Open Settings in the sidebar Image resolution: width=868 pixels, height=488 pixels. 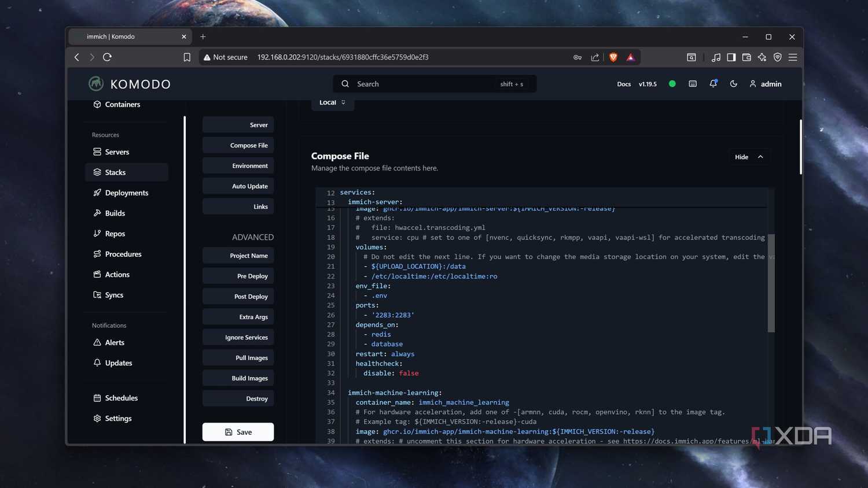[x=126, y=418]
